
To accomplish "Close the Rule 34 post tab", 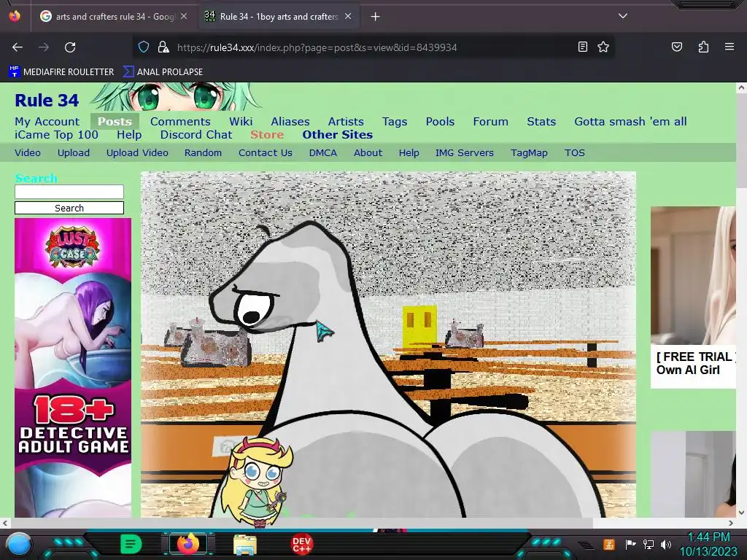I will pyautogui.click(x=348, y=16).
